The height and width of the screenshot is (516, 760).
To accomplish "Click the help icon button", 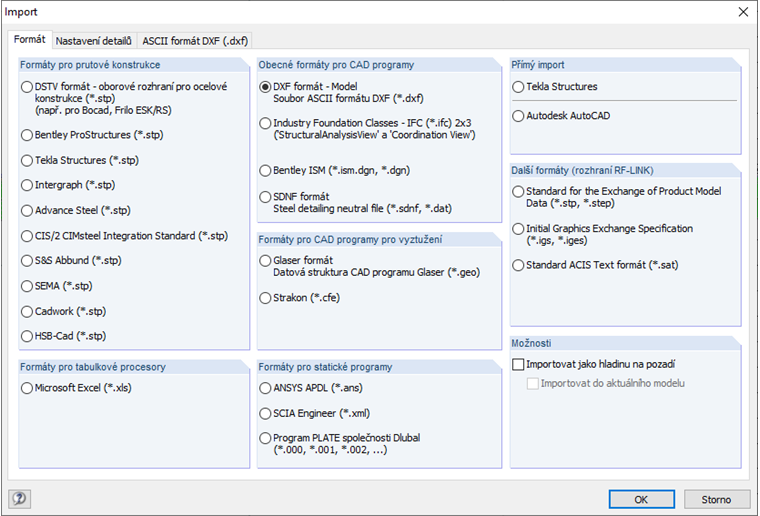I will 19,498.
